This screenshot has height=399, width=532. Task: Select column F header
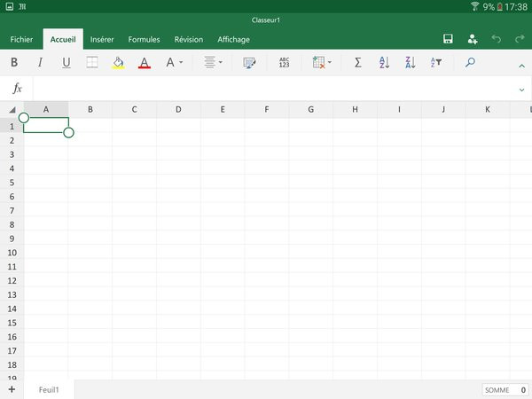[267, 110]
